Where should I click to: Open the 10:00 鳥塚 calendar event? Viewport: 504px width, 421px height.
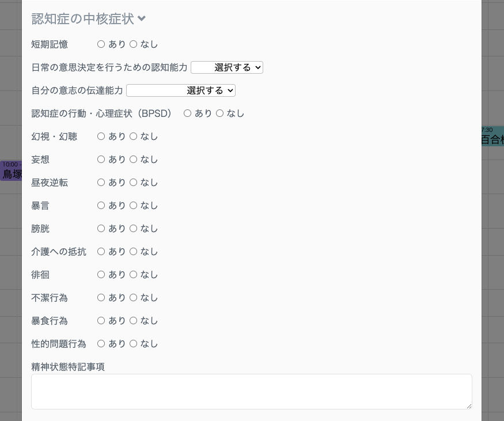(x=12, y=171)
